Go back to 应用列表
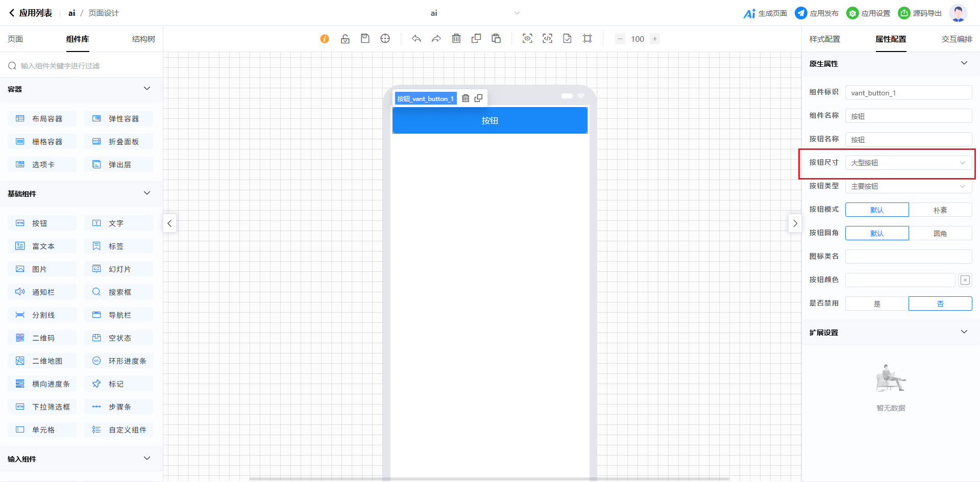Screen dimensions: 980x482 (x=31, y=13)
